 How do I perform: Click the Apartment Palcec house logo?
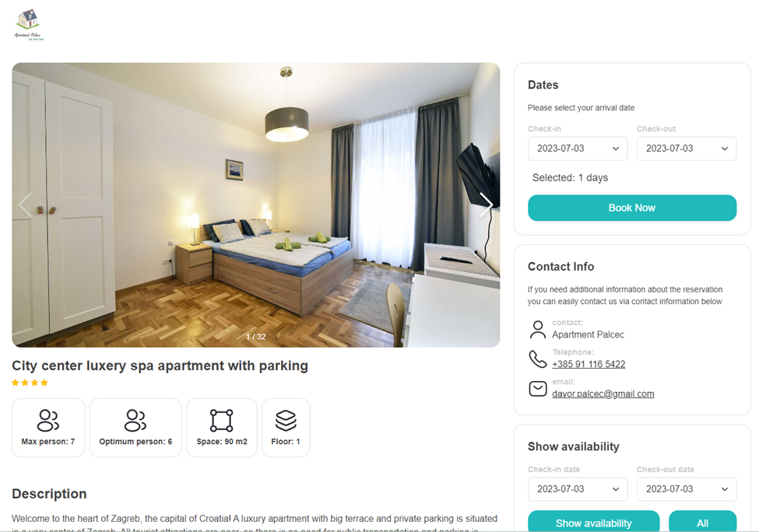(29, 24)
